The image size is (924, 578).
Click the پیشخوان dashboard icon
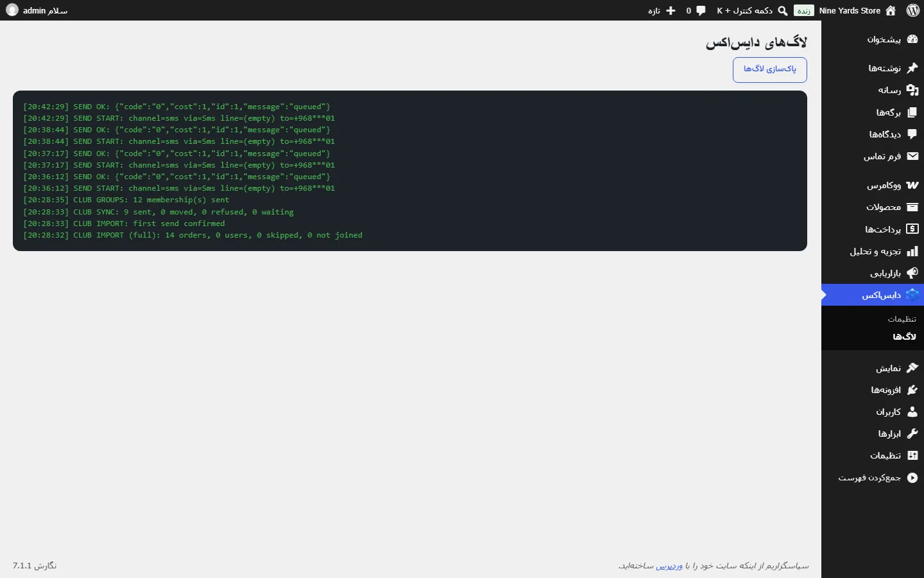click(x=913, y=39)
